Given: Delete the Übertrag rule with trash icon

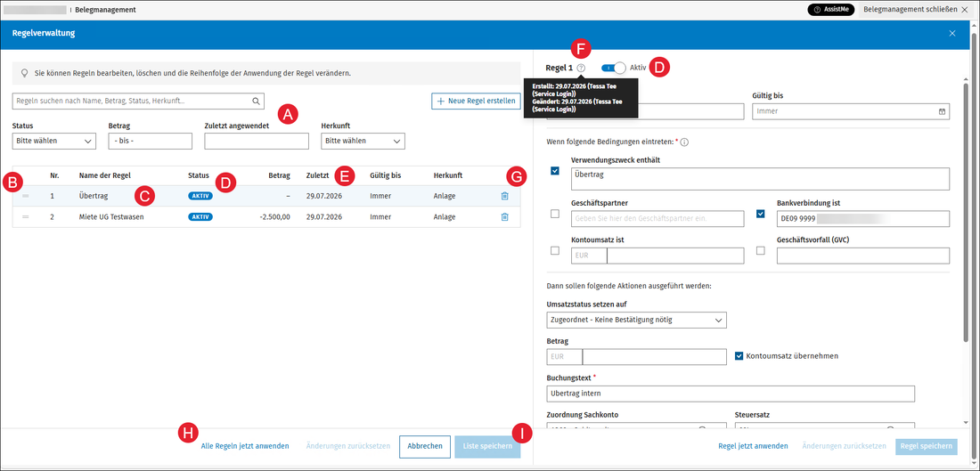Looking at the screenshot, I should pyautogui.click(x=504, y=196).
